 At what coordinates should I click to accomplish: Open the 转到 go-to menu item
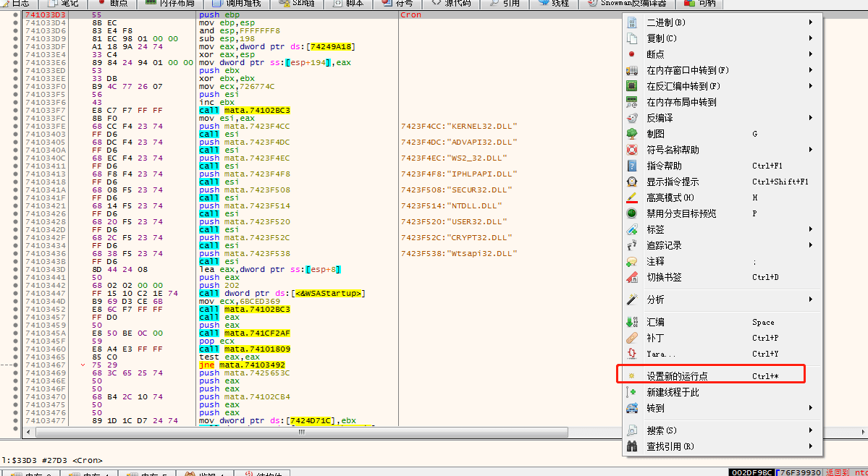pyautogui.click(x=723, y=409)
